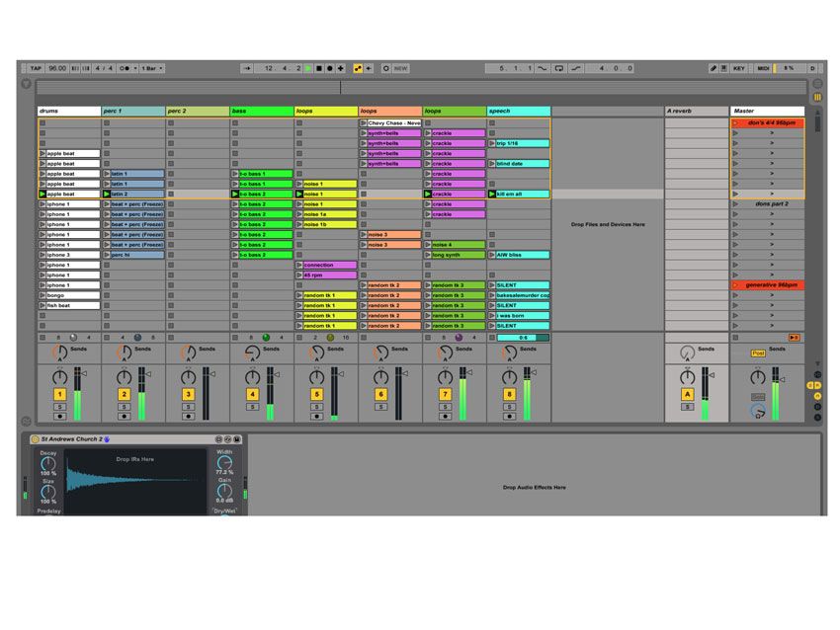Solo the bass track with its S button
This screenshot has height=630, width=840.
pyautogui.click(x=252, y=407)
